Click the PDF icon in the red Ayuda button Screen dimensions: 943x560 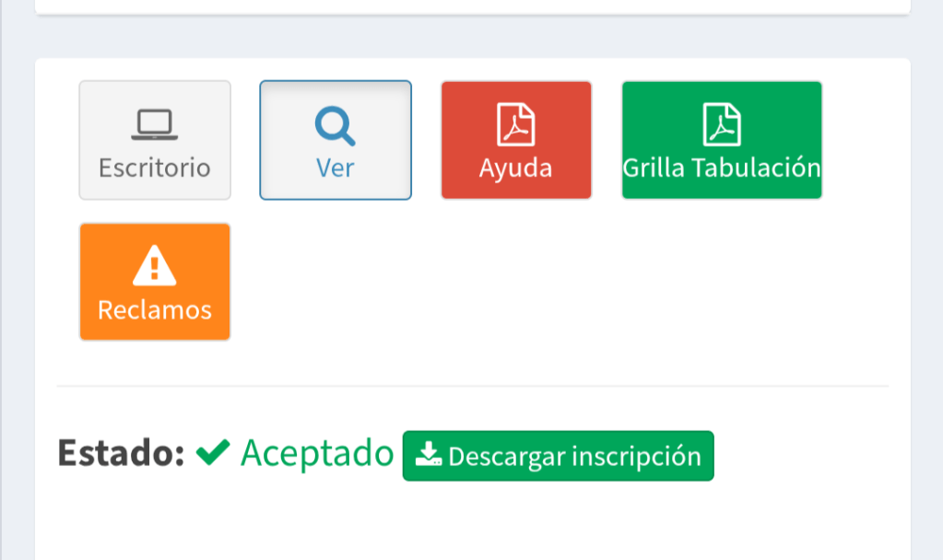[516, 124]
